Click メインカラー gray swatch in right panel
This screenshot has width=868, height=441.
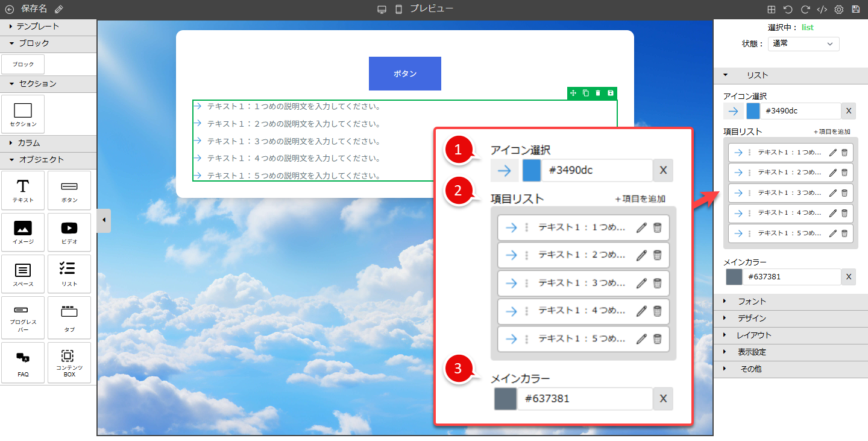(734, 277)
